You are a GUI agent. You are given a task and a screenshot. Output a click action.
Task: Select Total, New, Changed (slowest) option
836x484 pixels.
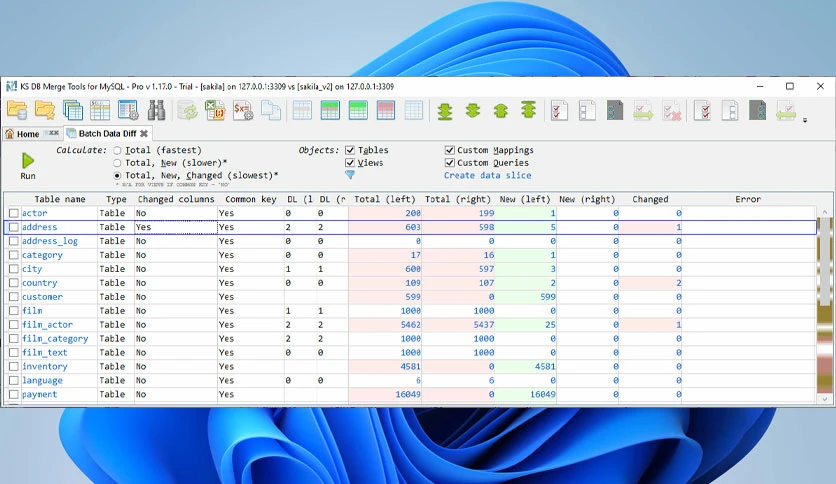coord(117,175)
